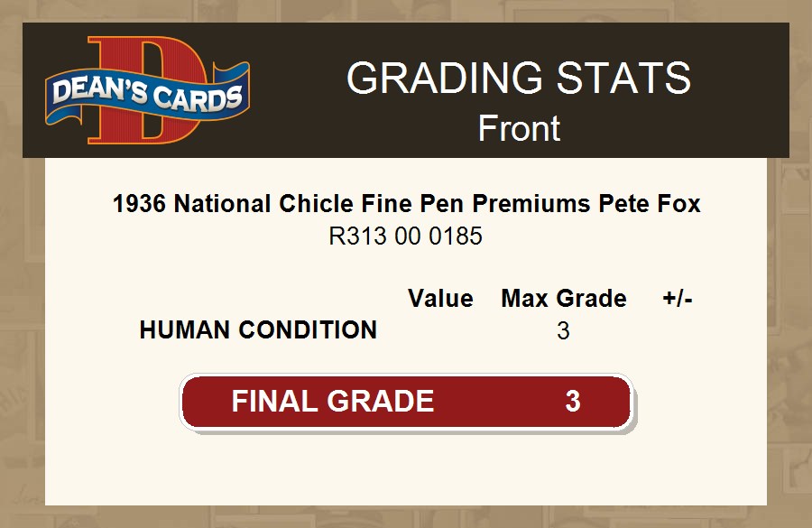
Task: Click the Value column header
Action: pyautogui.click(x=440, y=299)
